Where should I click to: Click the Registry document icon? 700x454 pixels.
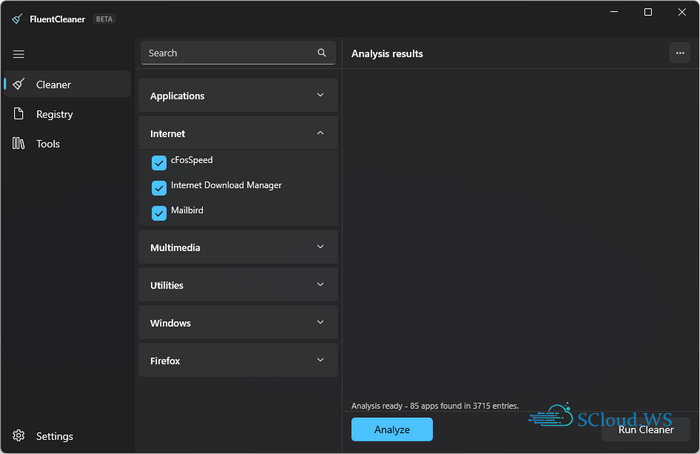point(18,114)
